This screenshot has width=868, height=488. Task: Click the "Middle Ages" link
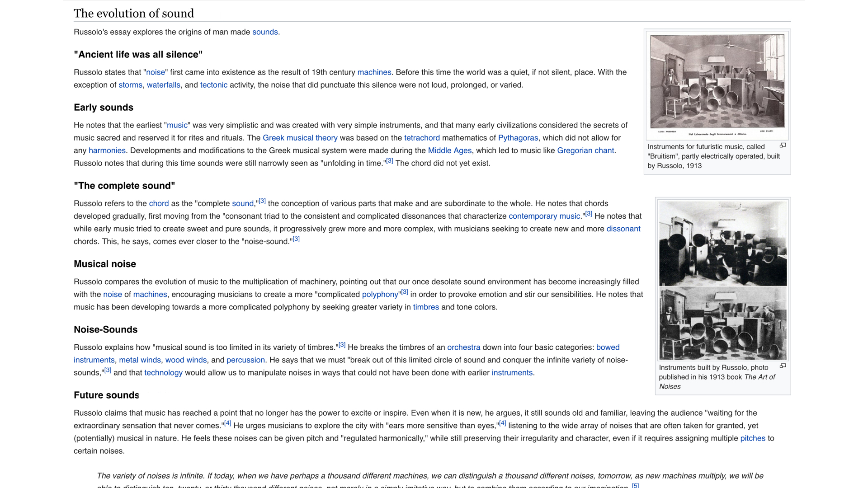449,150
